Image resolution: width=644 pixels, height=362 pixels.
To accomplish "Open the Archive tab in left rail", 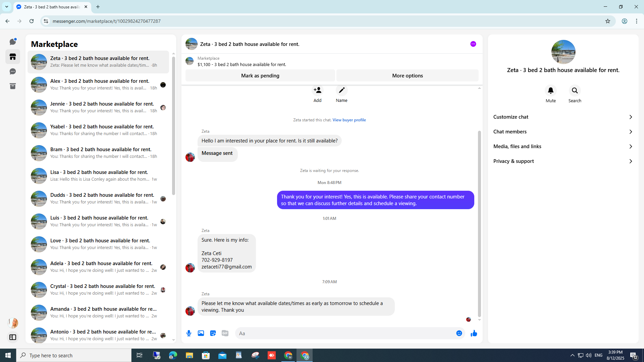I will click(x=13, y=86).
